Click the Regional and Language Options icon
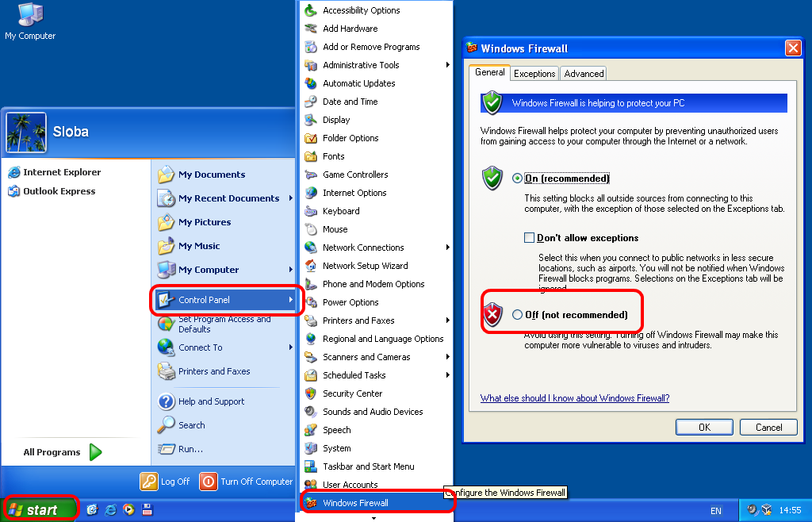The width and height of the screenshot is (812, 522). point(311,339)
